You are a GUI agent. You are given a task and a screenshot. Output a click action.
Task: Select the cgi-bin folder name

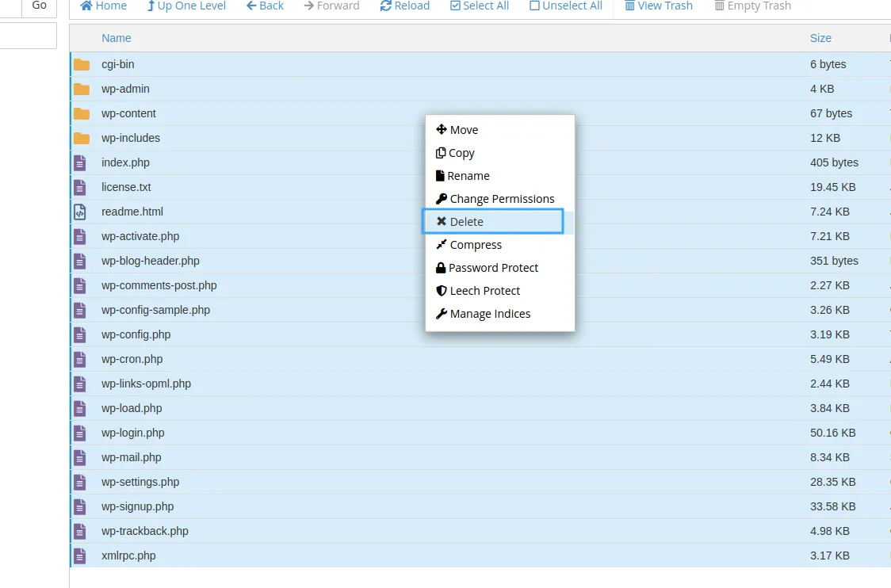coord(117,64)
